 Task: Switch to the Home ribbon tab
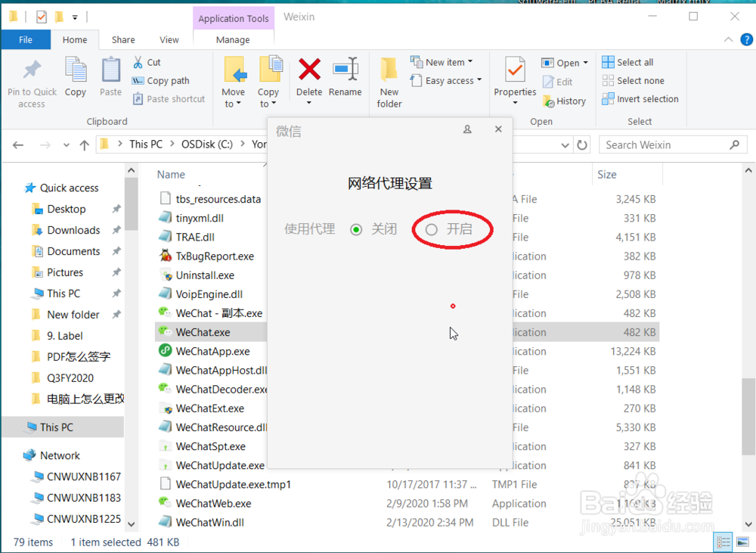[x=75, y=39]
